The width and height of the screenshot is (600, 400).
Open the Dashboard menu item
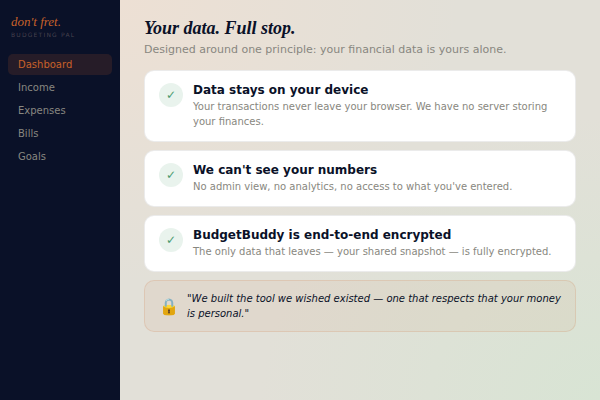pyautogui.click(x=45, y=65)
